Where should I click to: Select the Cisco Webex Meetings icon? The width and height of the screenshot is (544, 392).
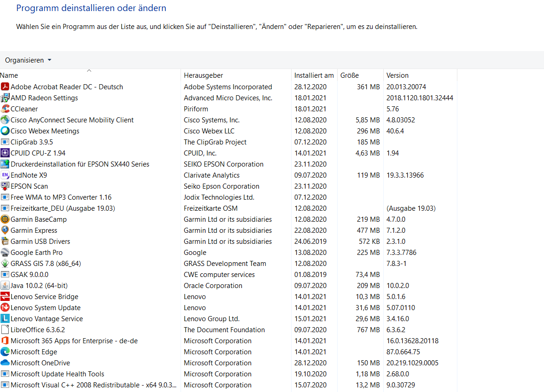pos(5,131)
